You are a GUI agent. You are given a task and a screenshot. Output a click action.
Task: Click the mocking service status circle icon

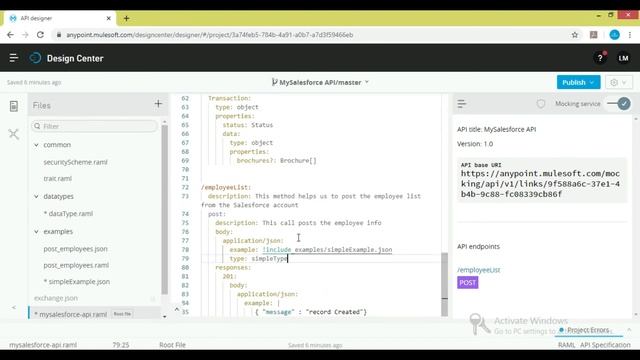pos(541,104)
